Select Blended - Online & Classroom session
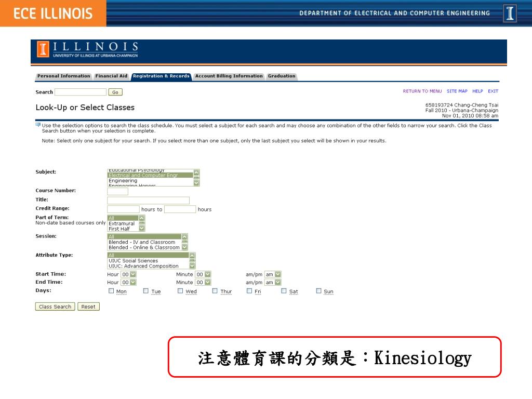 click(144, 247)
